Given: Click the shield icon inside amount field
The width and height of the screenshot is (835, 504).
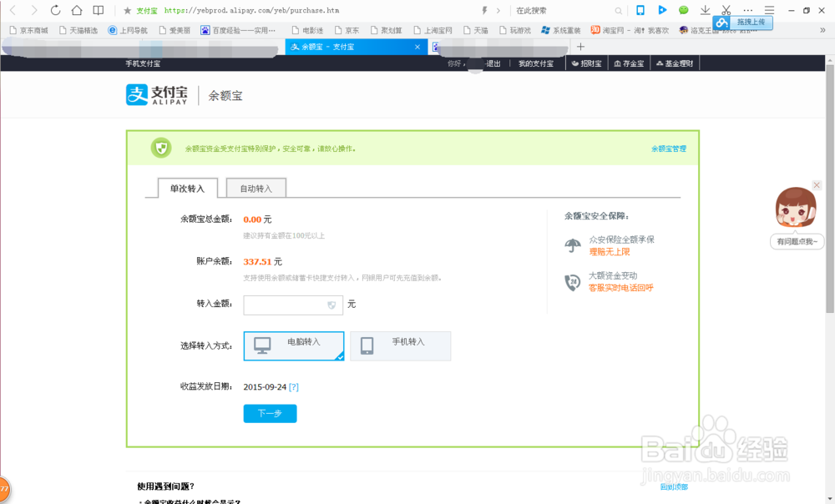Looking at the screenshot, I should [x=331, y=305].
